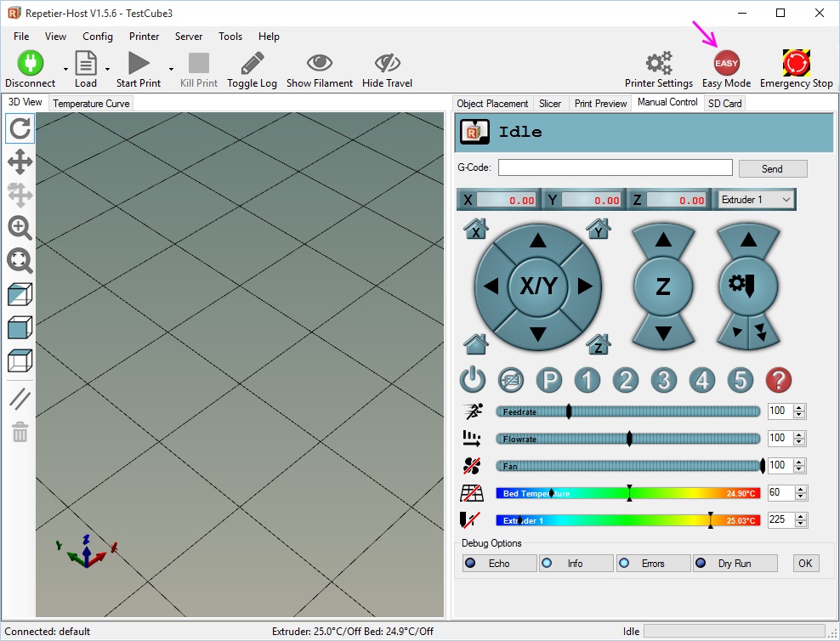Click the stop motors icon

(x=511, y=380)
